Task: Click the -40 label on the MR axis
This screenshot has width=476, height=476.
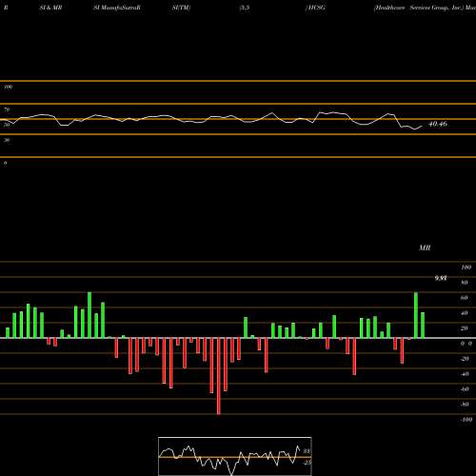Action: [465, 374]
